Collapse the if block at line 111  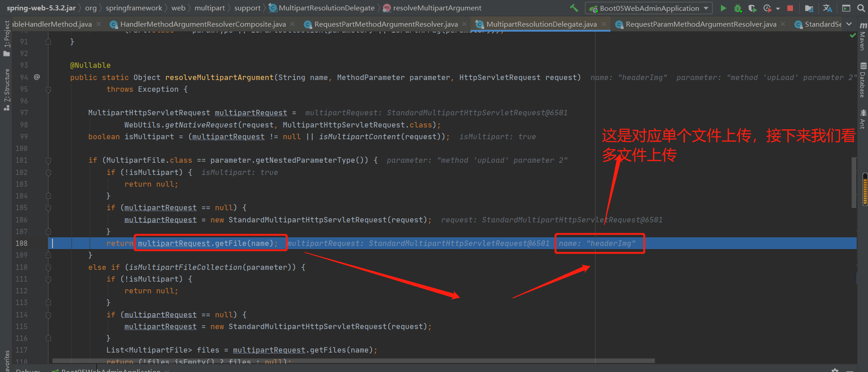48,279
